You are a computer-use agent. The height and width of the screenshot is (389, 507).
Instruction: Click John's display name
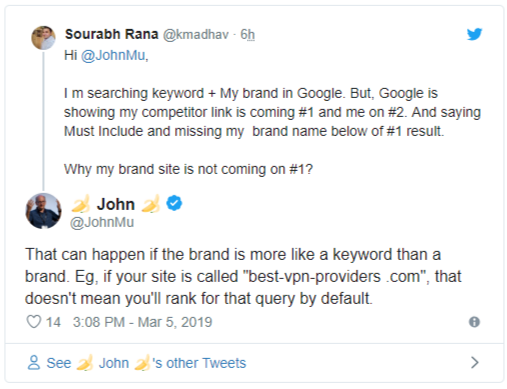[116, 204]
